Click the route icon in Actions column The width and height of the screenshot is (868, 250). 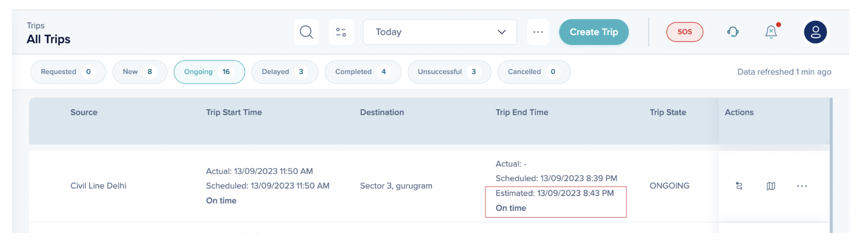[x=739, y=186]
